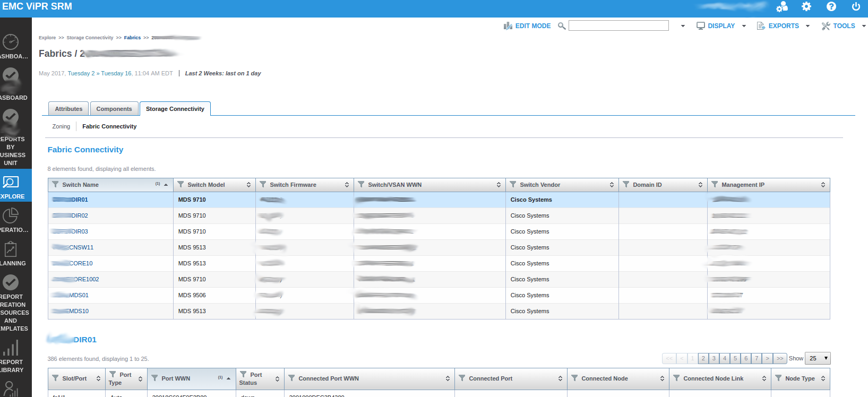Image resolution: width=868 pixels, height=397 pixels.
Task: Filter the Switch/VSAN WWN column
Action: coord(361,184)
